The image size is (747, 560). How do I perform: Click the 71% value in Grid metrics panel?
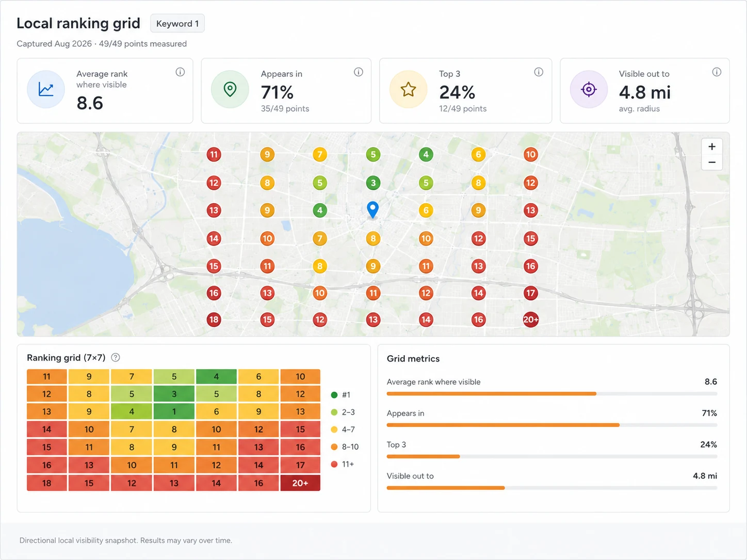[x=709, y=414]
